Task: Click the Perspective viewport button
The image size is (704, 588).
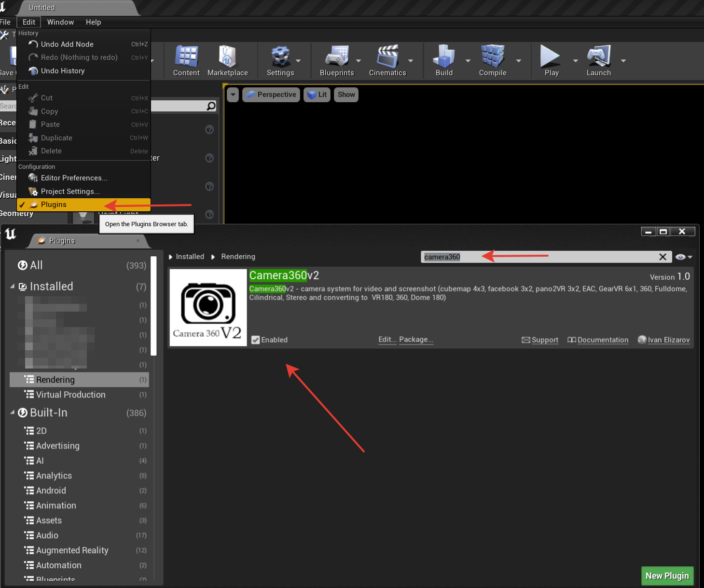Action: click(x=271, y=95)
